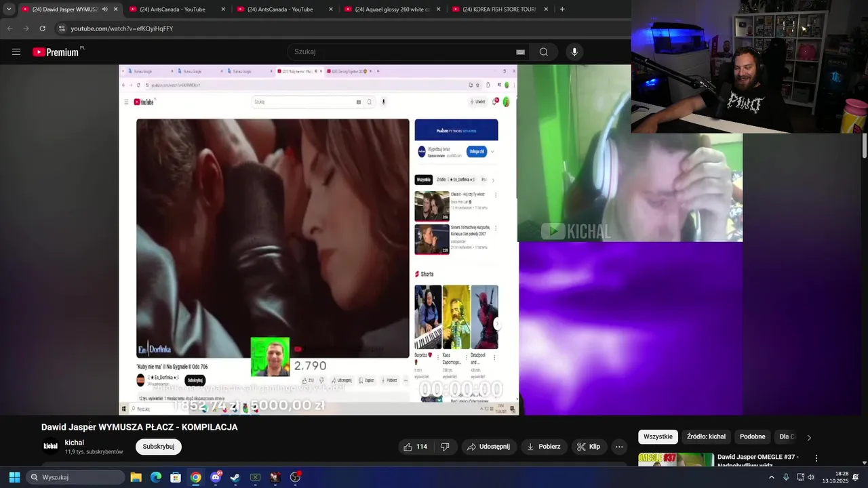Click the video player area
The width and height of the screenshot is (868, 488).
(x=431, y=240)
